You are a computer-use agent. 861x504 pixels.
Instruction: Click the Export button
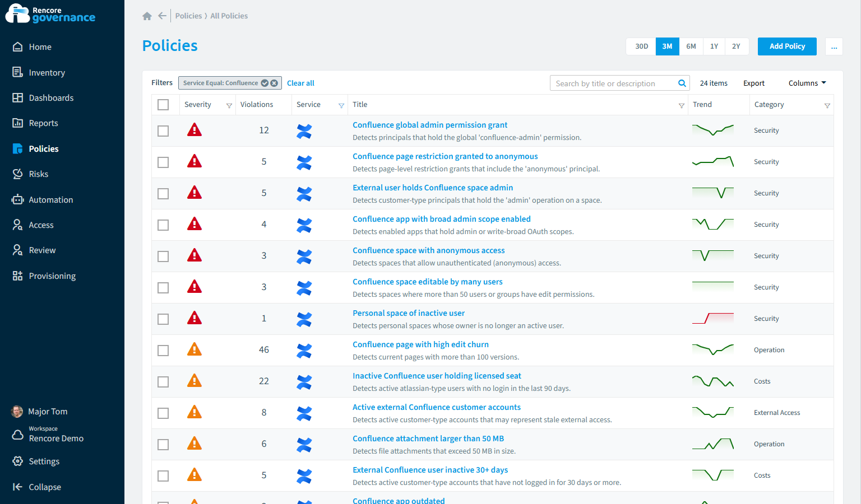(754, 83)
